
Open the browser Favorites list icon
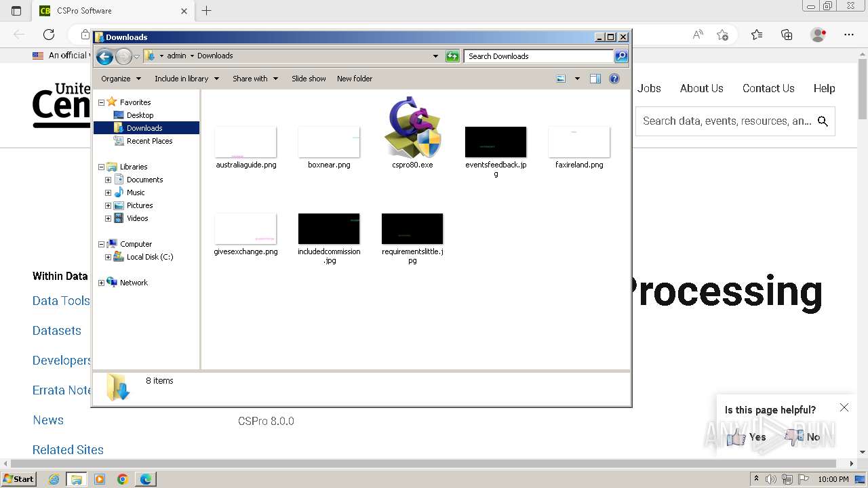tap(757, 35)
